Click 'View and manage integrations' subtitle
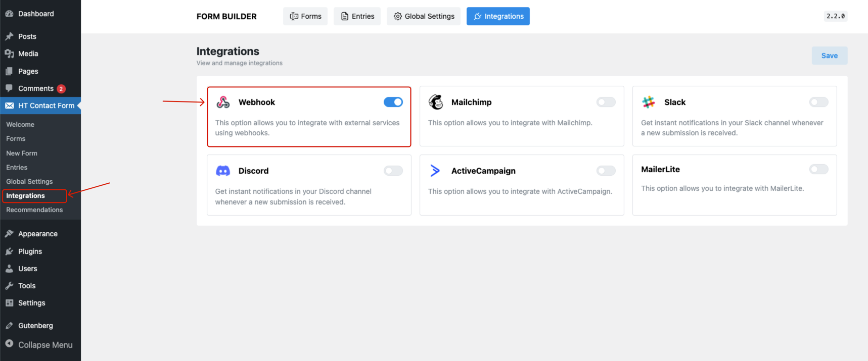The height and width of the screenshot is (361, 868). pyautogui.click(x=240, y=63)
